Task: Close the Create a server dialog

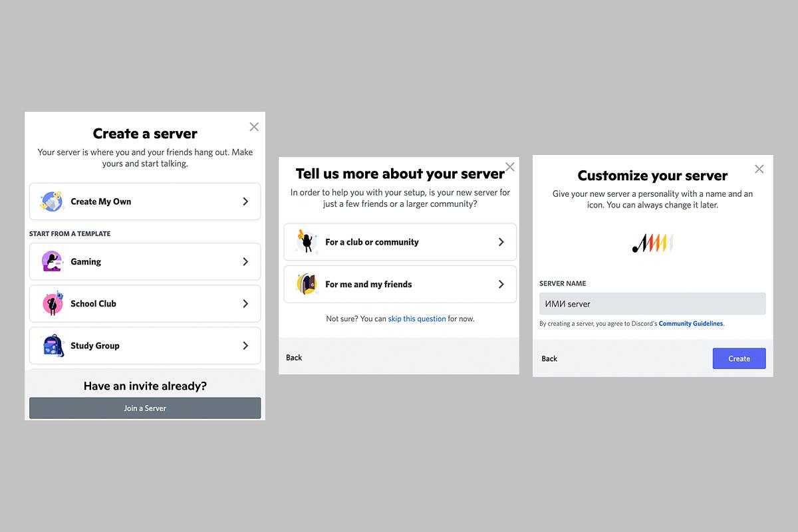Action: pos(254,126)
